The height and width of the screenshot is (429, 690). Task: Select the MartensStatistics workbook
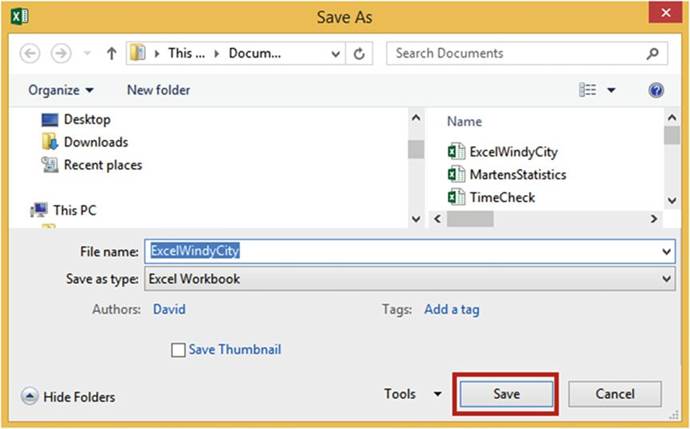point(517,175)
